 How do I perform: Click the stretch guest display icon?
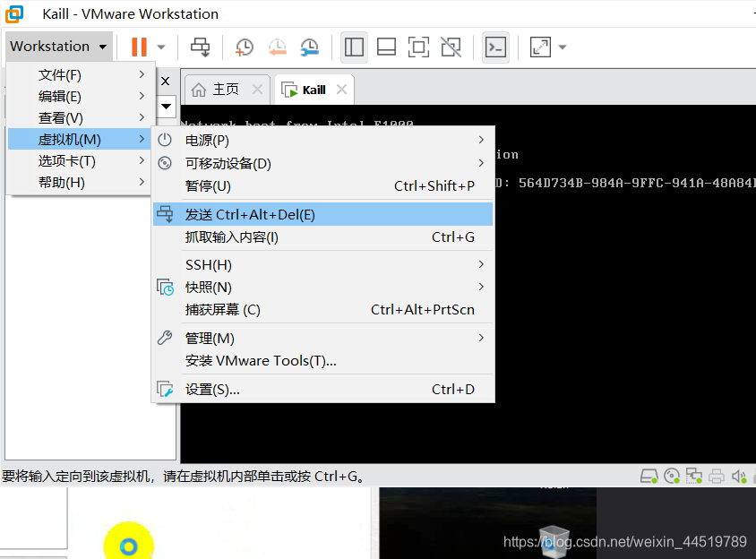[540, 47]
